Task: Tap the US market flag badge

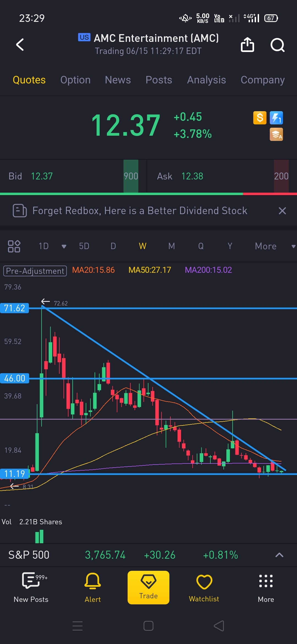Action: click(84, 37)
